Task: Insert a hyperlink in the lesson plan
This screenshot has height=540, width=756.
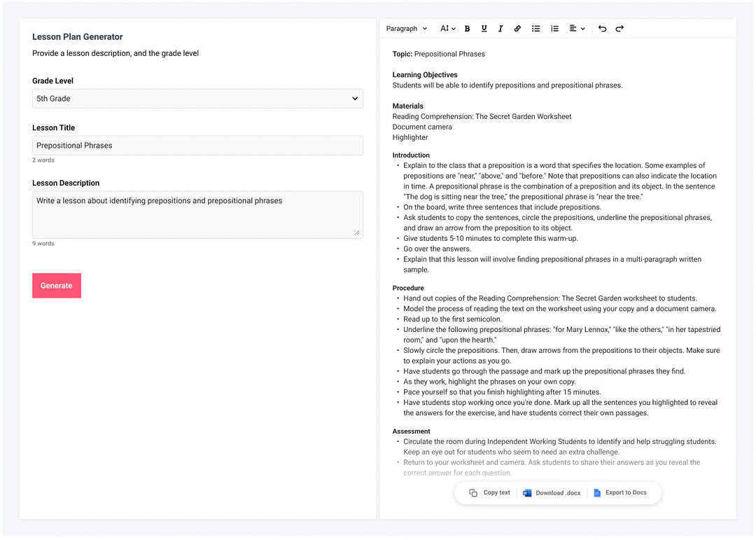Action: point(517,29)
